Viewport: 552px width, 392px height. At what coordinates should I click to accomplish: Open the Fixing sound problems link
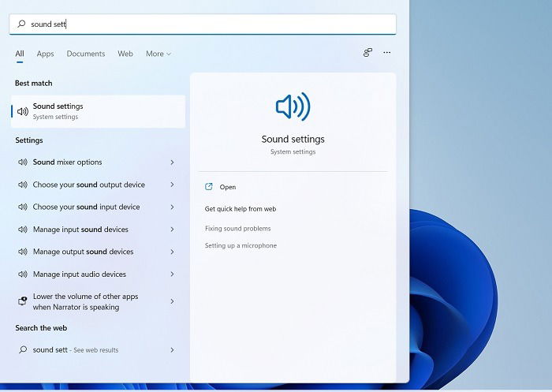coord(237,229)
